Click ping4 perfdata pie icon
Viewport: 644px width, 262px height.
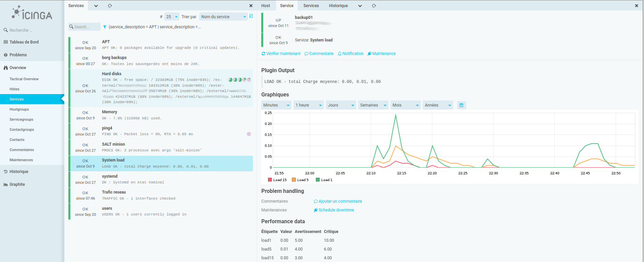[x=249, y=134]
